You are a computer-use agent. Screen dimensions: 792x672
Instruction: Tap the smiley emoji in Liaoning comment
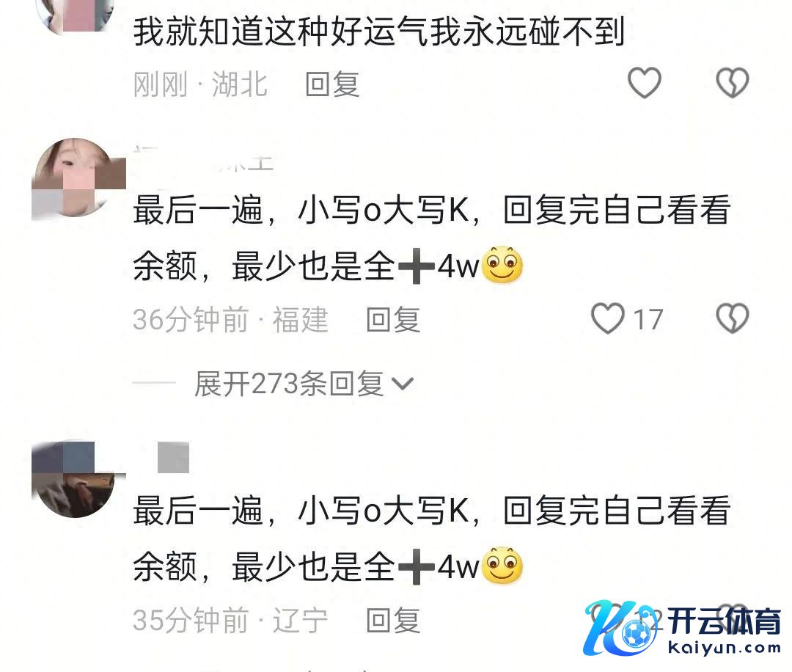502,565
